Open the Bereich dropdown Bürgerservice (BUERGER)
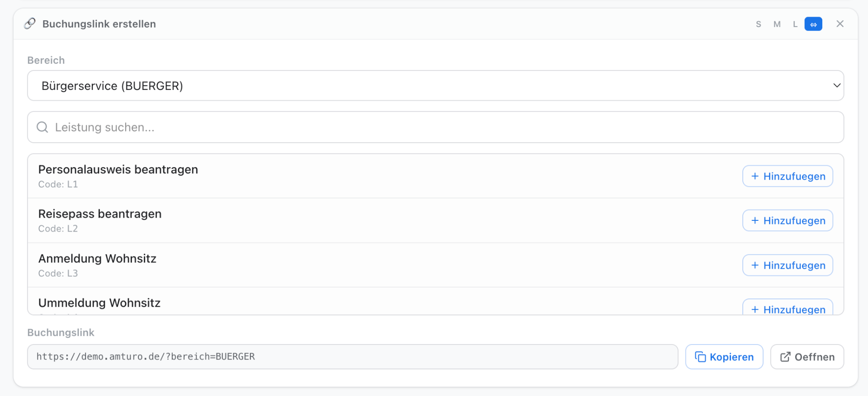 pos(435,85)
